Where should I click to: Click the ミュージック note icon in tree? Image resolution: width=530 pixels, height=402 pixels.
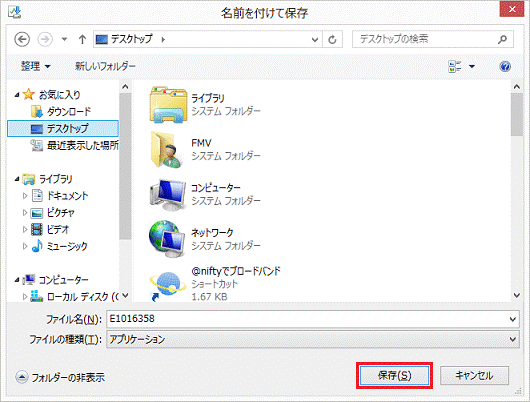(x=37, y=246)
